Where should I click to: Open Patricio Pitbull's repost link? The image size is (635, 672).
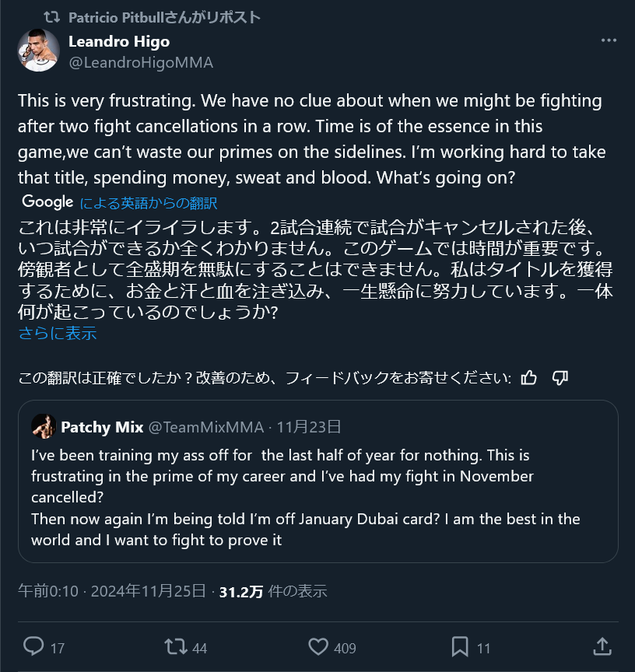[164, 17]
